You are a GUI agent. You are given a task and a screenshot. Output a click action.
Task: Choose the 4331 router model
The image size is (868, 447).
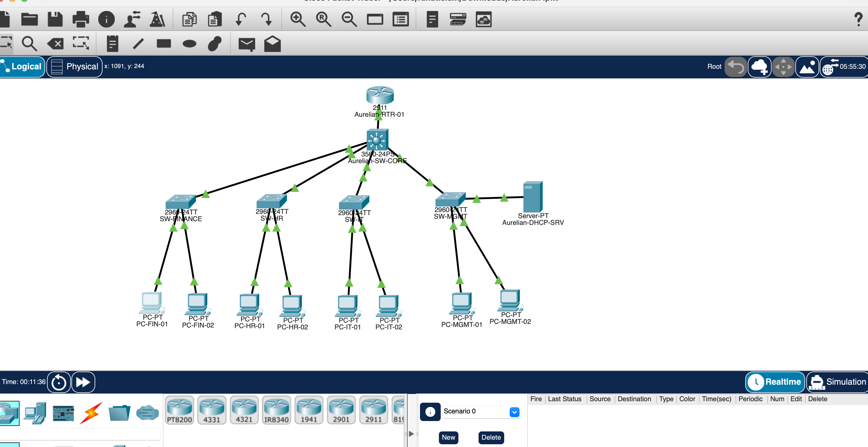click(x=212, y=410)
